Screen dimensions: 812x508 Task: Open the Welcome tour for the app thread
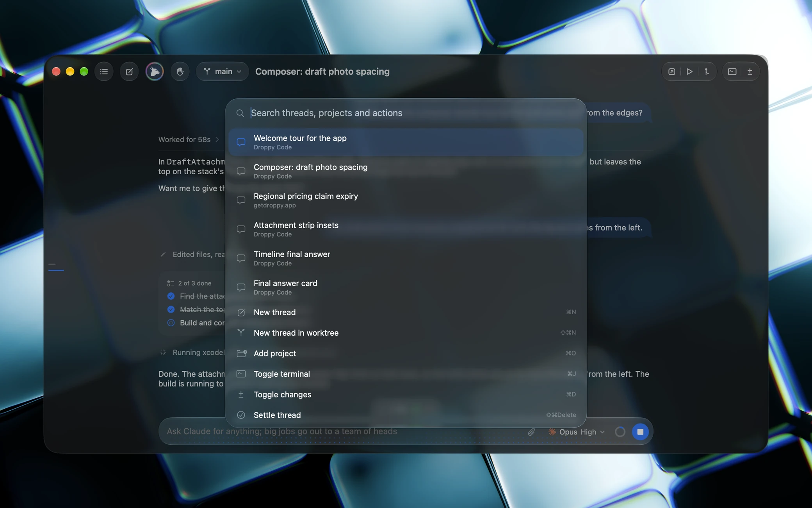pyautogui.click(x=406, y=142)
